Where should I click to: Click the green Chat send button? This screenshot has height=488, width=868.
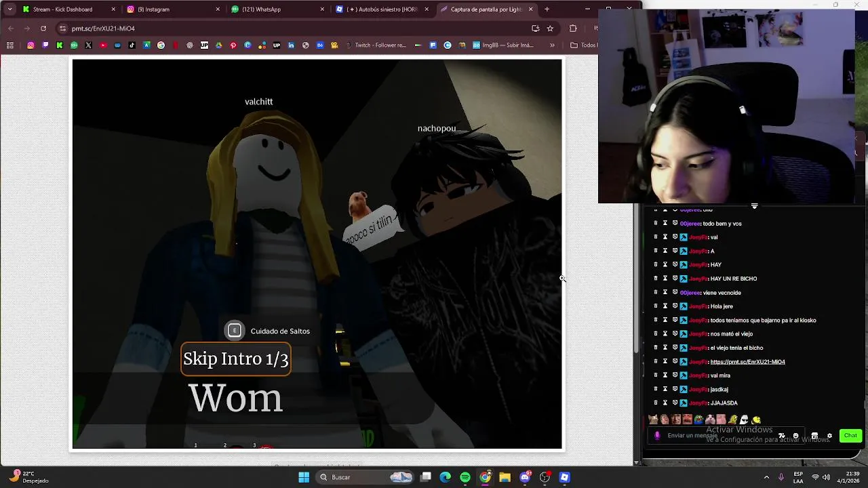(850, 436)
